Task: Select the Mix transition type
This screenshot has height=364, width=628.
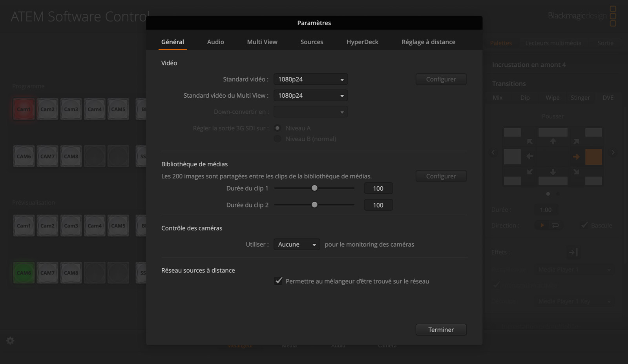Action: pyautogui.click(x=498, y=98)
